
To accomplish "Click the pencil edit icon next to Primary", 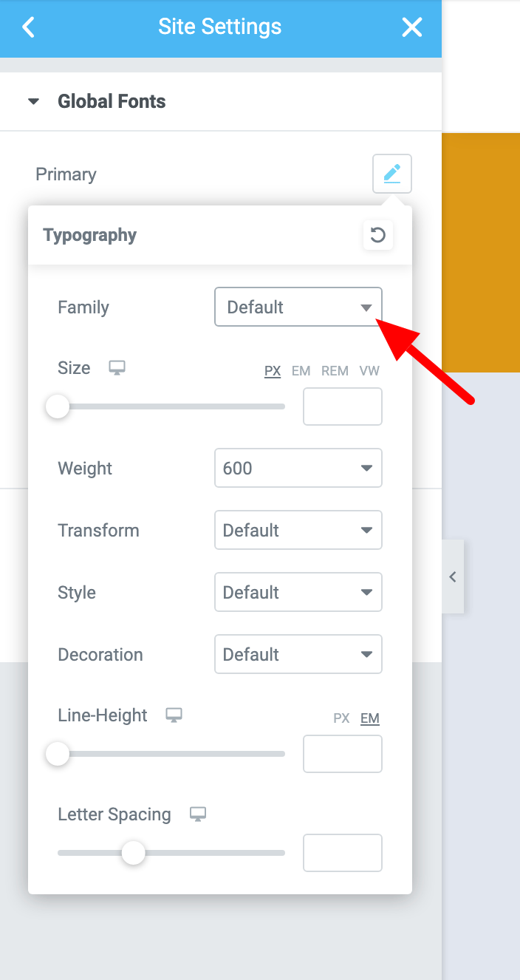I will [x=392, y=174].
